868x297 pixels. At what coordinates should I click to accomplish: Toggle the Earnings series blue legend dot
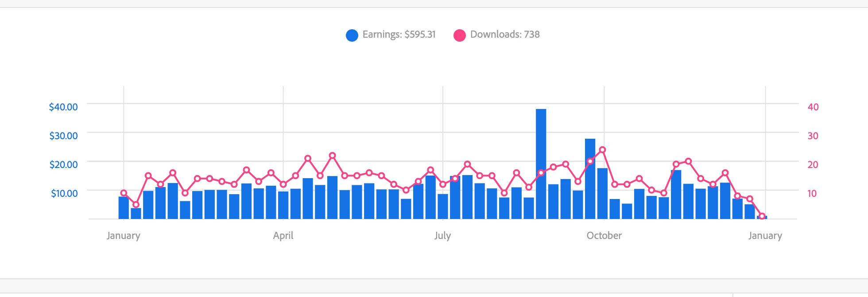(352, 35)
